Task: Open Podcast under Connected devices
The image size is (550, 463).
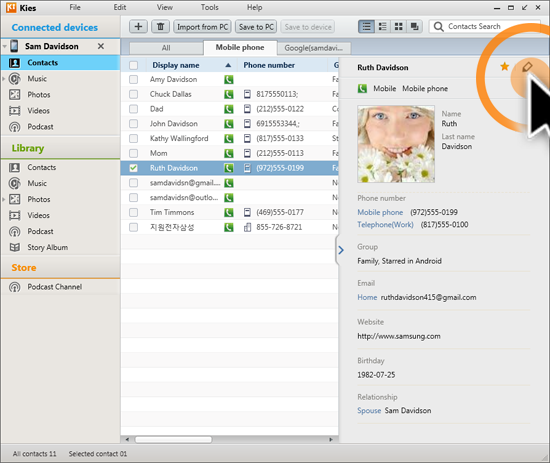Action: tap(40, 127)
